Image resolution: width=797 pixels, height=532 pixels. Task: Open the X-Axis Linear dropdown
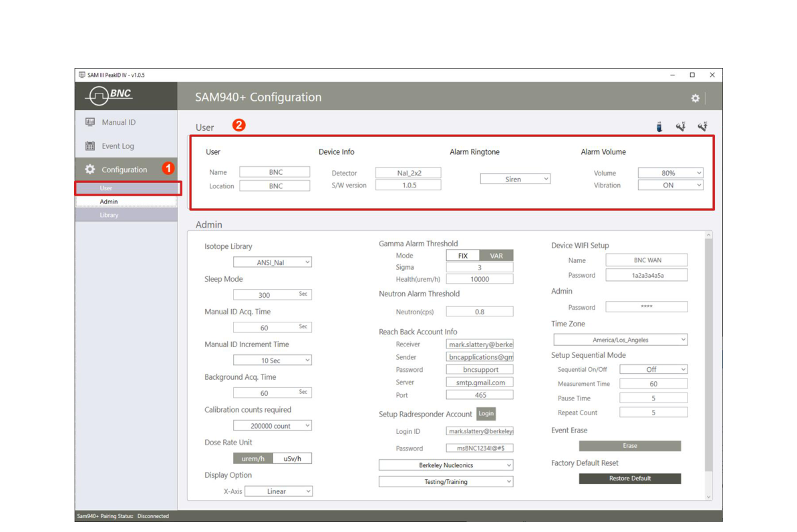pyautogui.click(x=279, y=491)
